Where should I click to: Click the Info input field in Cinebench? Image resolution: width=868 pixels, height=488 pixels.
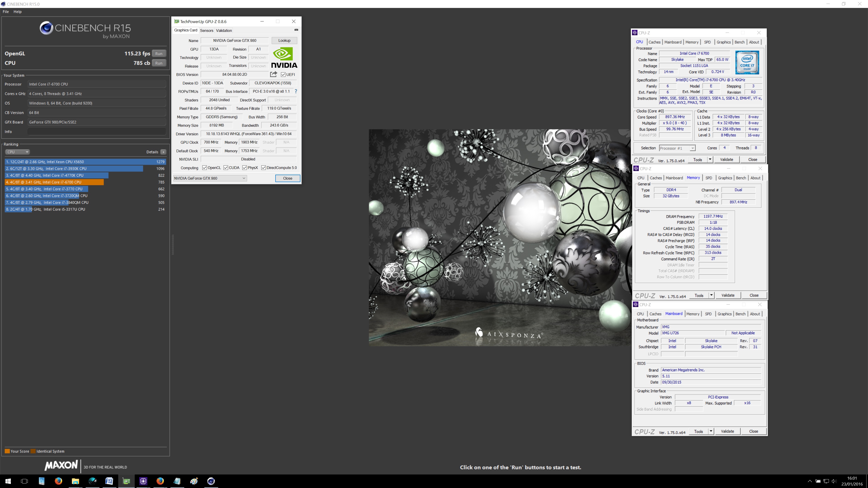pyautogui.click(x=96, y=132)
